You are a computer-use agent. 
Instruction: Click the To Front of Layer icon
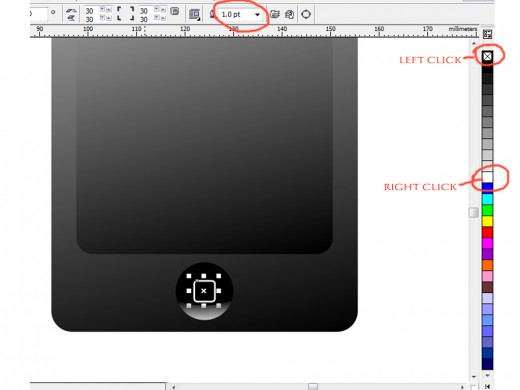(x=275, y=14)
